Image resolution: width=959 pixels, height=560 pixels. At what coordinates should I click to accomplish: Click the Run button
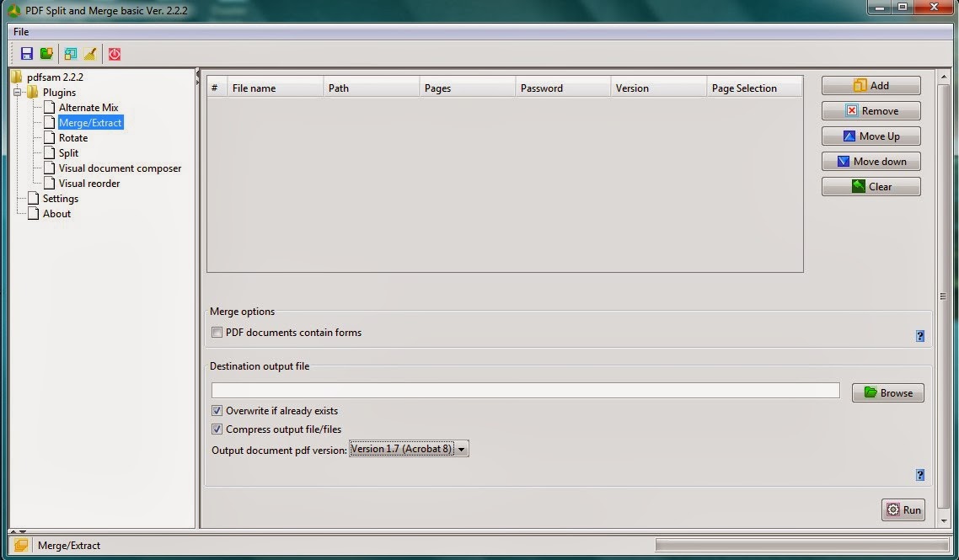[903, 509]
